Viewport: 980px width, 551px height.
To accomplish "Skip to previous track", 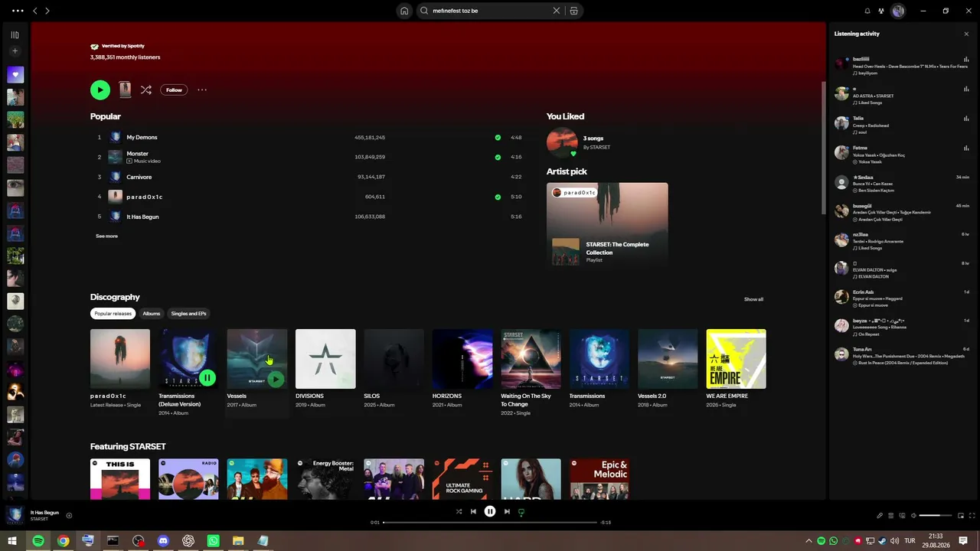I will tap(473, 511).
